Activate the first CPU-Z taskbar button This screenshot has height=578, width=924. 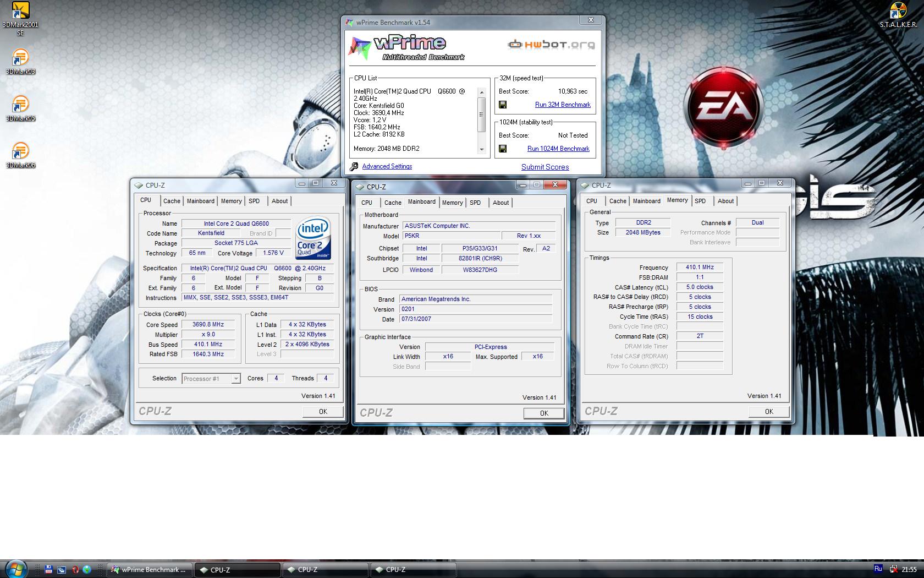coord(238,570)
